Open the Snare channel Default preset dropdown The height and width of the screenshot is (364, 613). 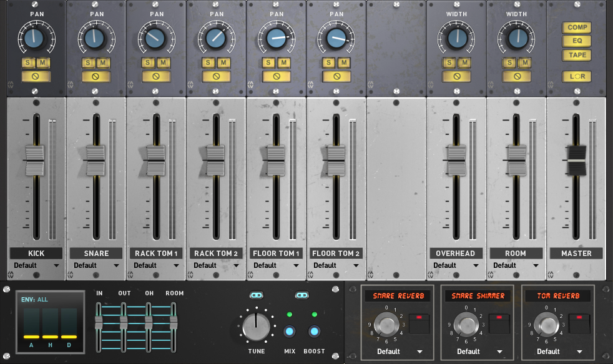pyautogui.click(x=96, y=265)
